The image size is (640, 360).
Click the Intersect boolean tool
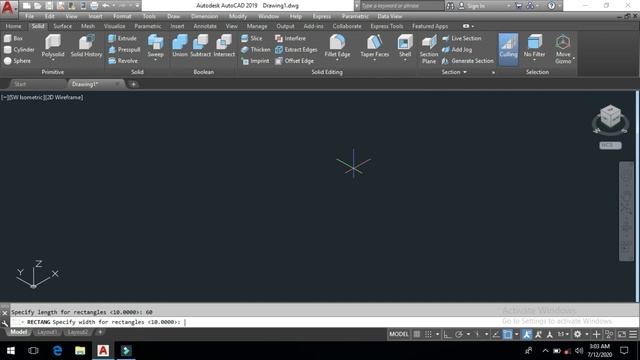pos(224,46)
